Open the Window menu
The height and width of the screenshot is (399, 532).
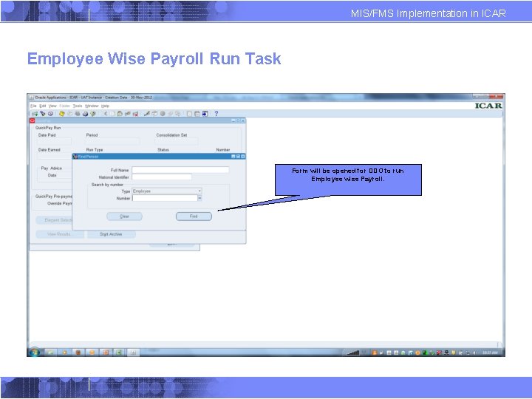click(x=92, y=106)
